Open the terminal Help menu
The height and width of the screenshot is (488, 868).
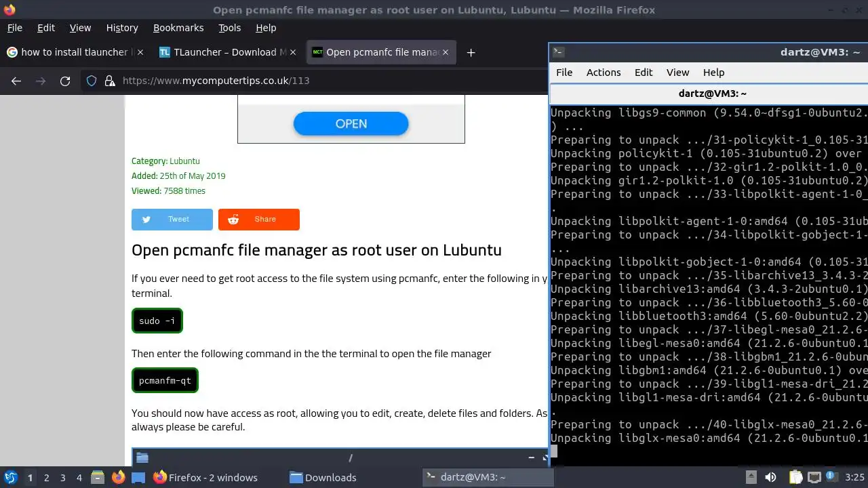click(x=713, y=73)
